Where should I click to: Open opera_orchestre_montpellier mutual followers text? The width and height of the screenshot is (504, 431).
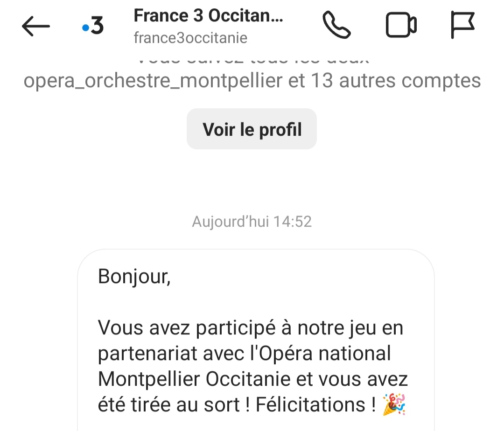[x=153, y=81]
